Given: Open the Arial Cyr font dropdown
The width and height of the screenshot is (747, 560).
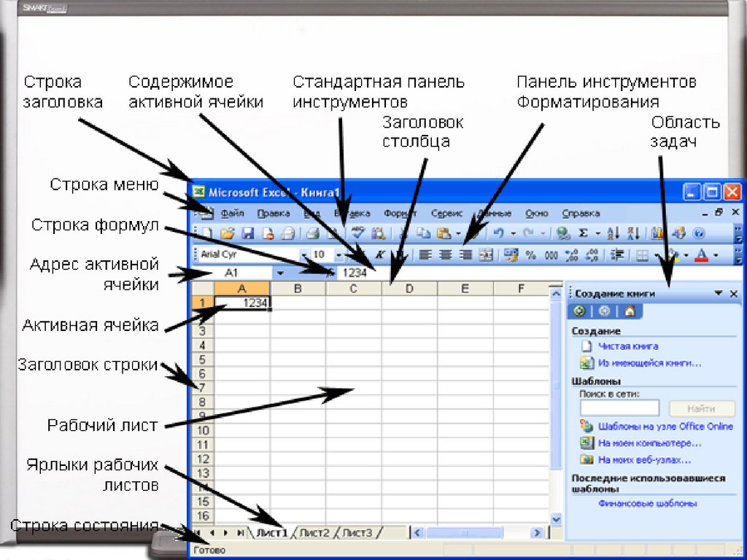Looking at the screenshot, I should [x=303, y=255].
